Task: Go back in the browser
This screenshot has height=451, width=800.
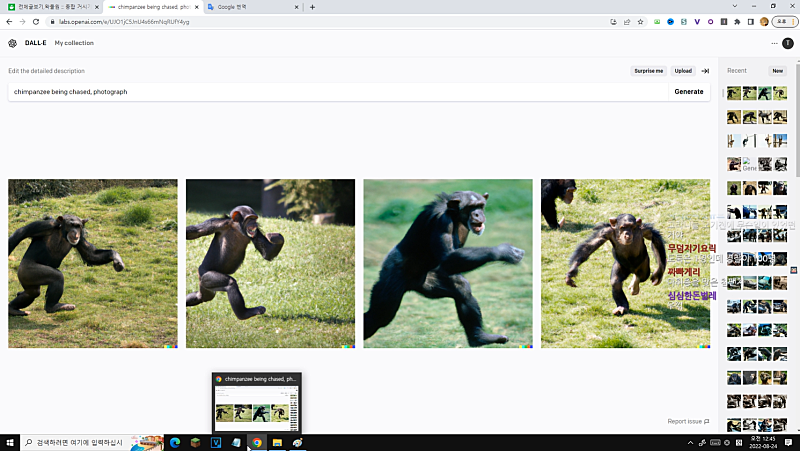Action: pos(9,22)
